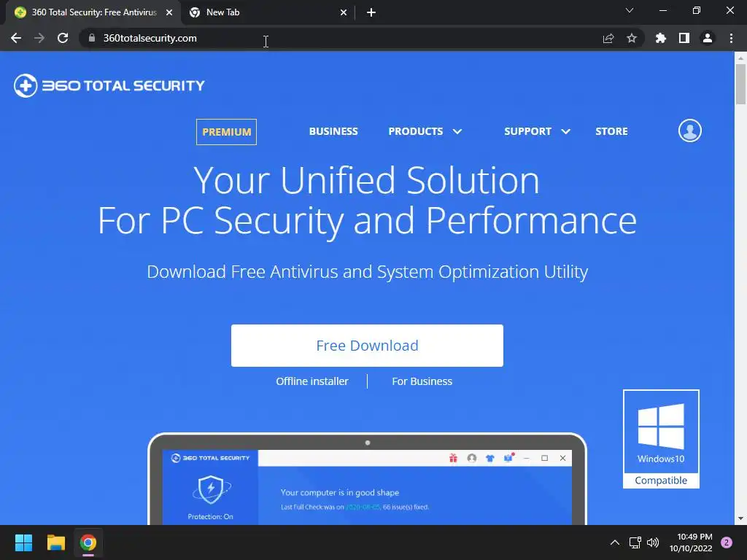The image size is (747, 560).
Task: Switch to the New Tab tab
Action: [267, 12]
